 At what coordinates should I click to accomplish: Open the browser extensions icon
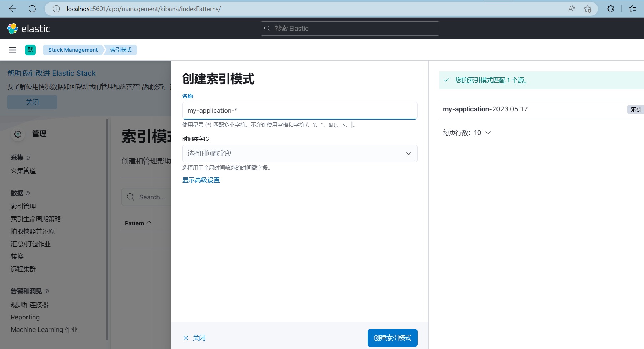[610, 9]
